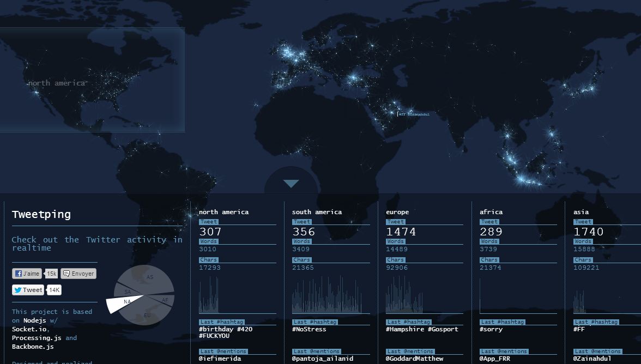Select the AS slice in pie chart
The image size is (641, 364).
[x=150, y=278]
